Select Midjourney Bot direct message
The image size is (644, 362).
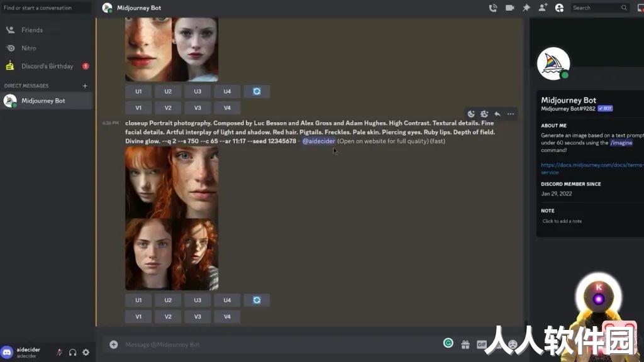46,101
